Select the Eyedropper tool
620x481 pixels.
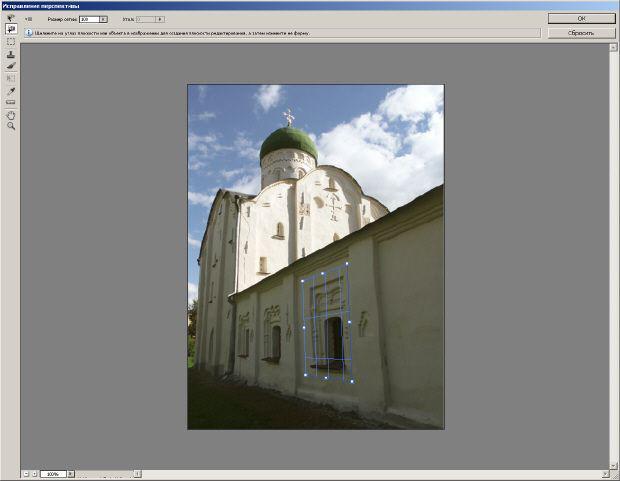point(11,91)
